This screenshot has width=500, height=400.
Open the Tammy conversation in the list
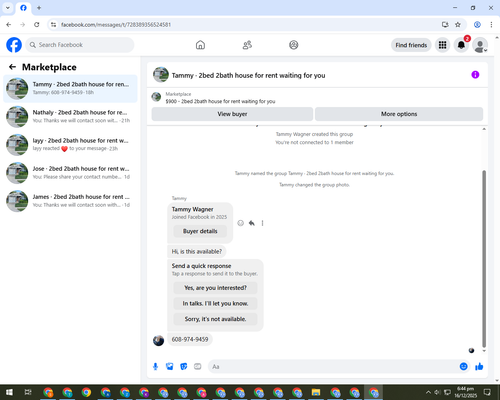tap(70, 88)
